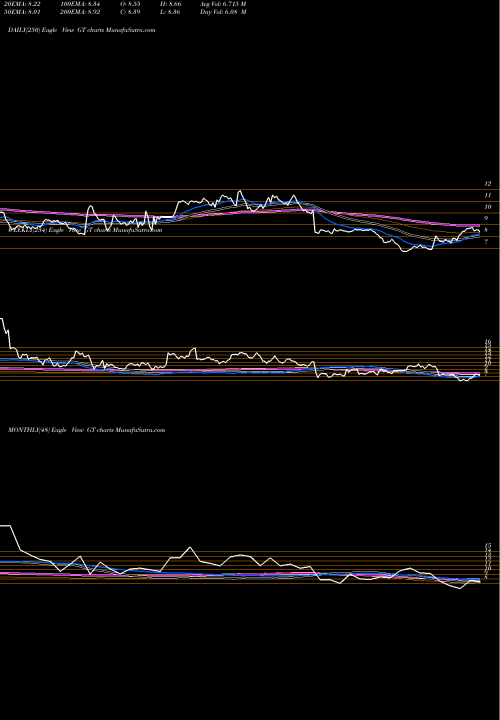Image resolution: width=500 pixels, height=720 pixels.
Task: Click the open price 'O:' value
Action: [130, 3]
